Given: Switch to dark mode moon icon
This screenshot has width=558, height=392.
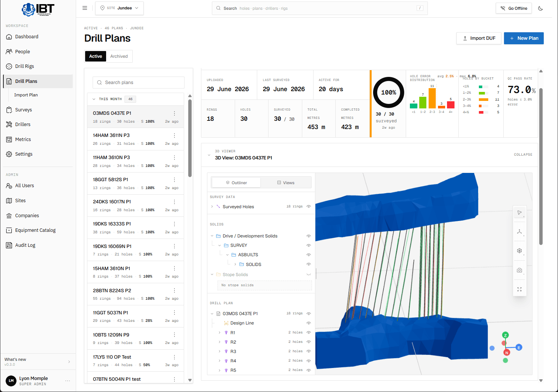Looking at the screenshot, I should point(540,8).
